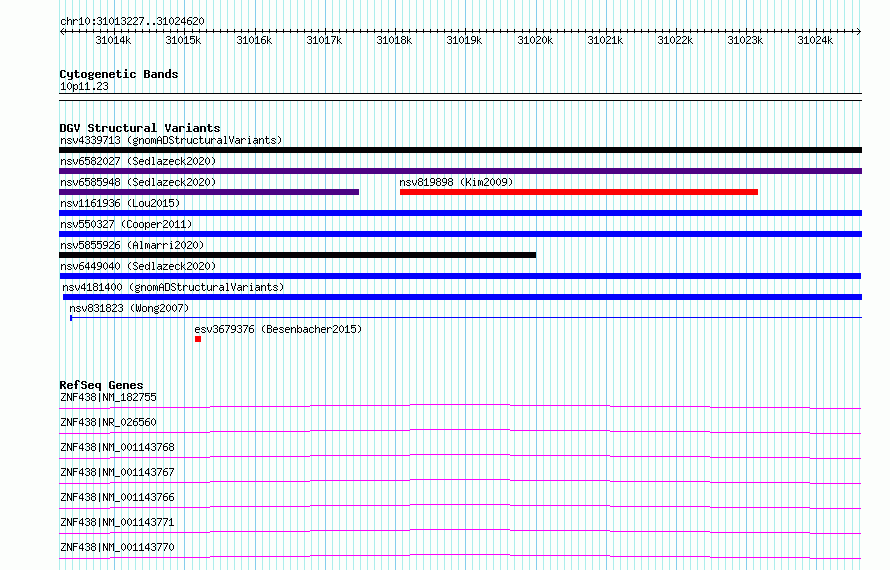Open nsv6585948 (Sedlazeck2020) label
The height and width of the screenshot is (570, 890).
(x=138, y=182)
